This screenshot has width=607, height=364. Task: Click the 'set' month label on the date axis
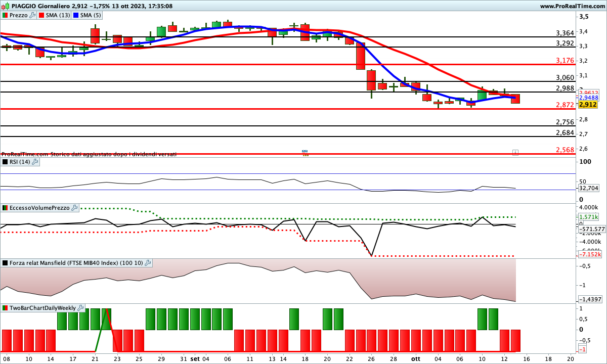[195, 359]
